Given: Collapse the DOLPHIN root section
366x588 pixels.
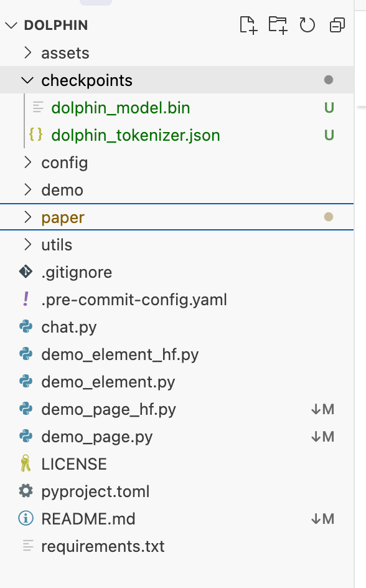Looking at the screenshot, I should click(x=11, y=26).
